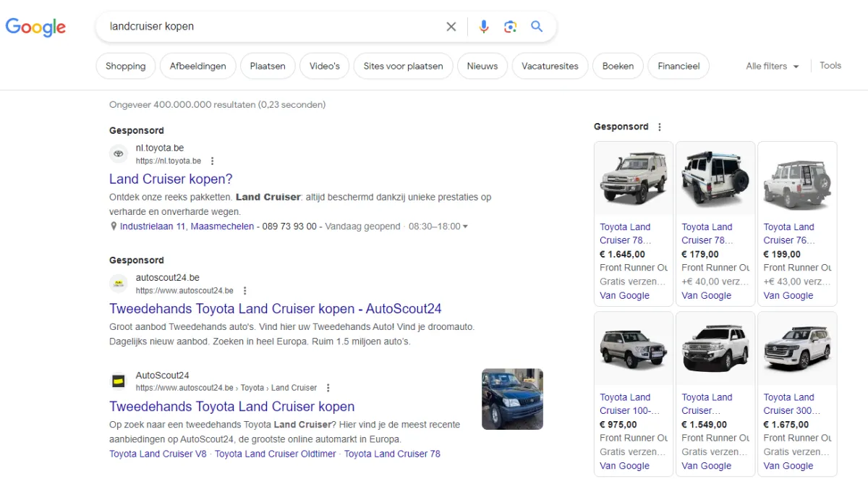The height and width of the screenshot is (479, 868).
Task: Click the price € 1.549,00
Action: click(x=705, y=425)
